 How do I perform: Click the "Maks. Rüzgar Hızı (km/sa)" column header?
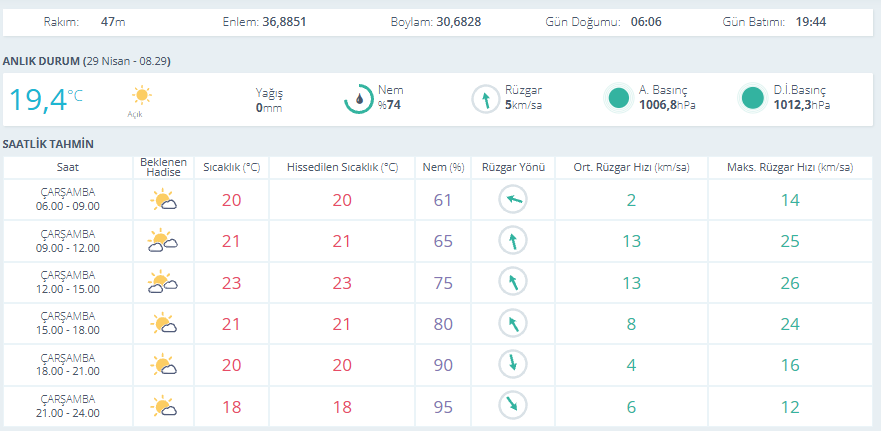tap(783, 167)
